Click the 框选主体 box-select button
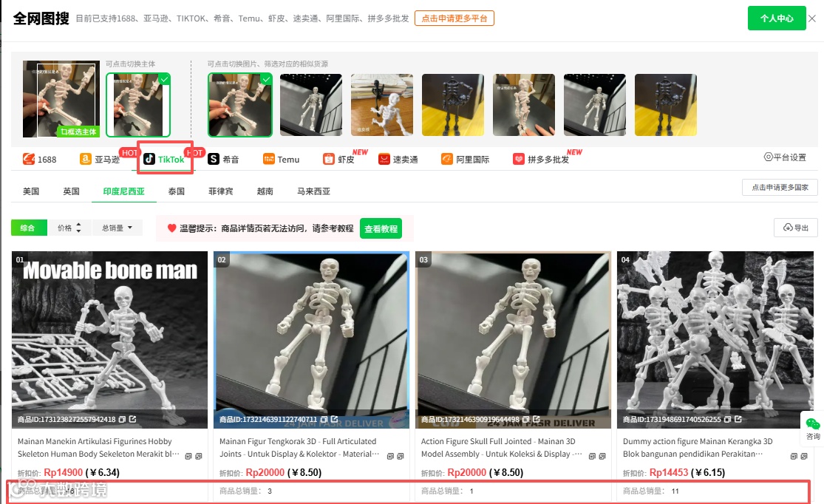 78,132
